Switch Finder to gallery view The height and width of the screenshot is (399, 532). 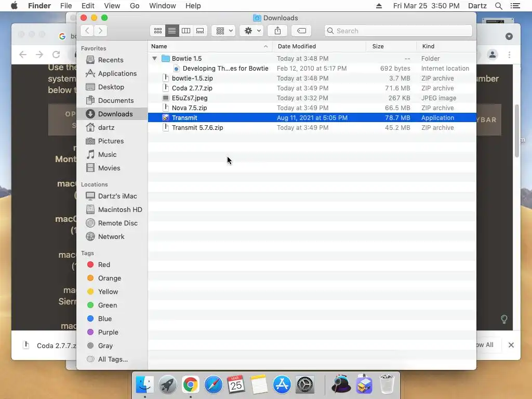(200, 31)
